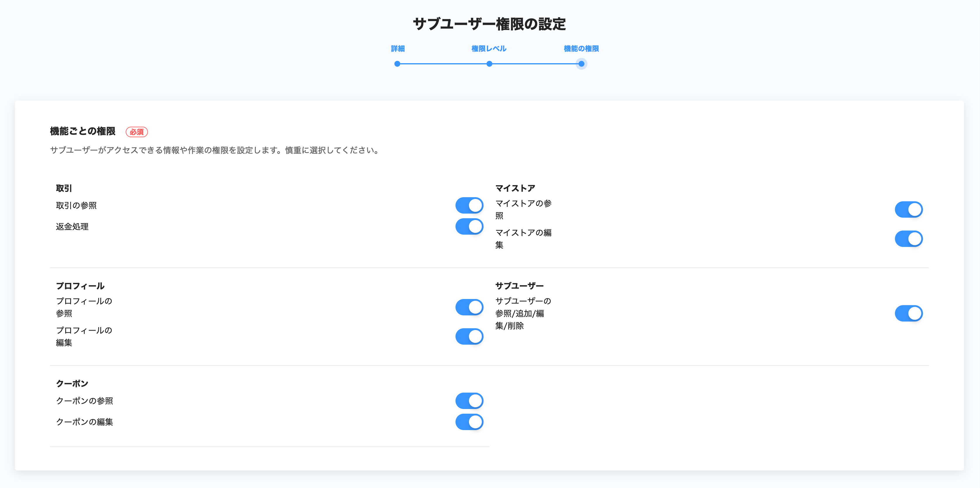Click the middle progress dot under 権限レベル
Viewport: 980px width, 488px height.
489,64
